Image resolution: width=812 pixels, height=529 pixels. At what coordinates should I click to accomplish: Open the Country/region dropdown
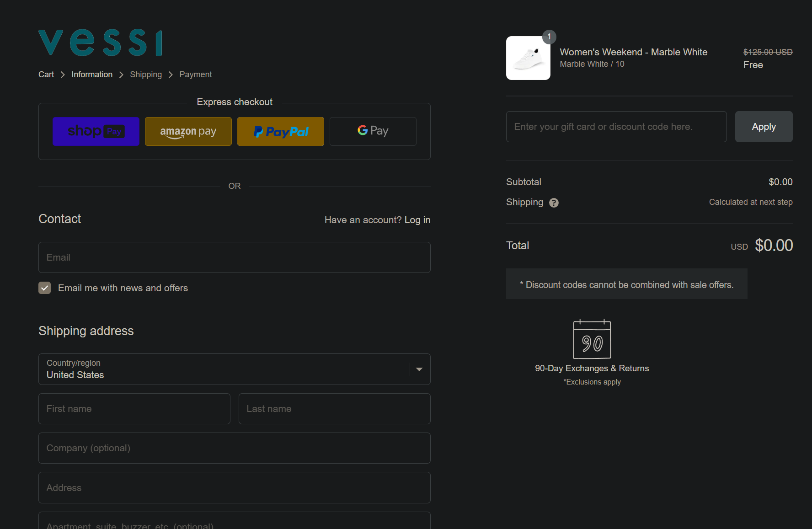[x=234, y=369]
